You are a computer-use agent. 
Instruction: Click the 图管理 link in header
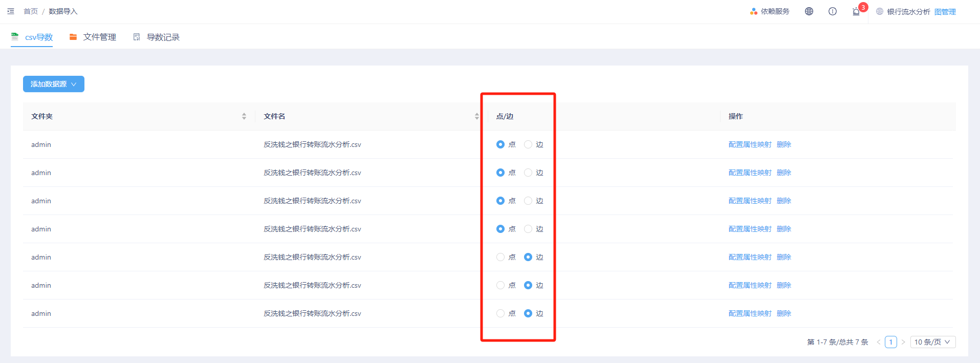click(945, 12)
